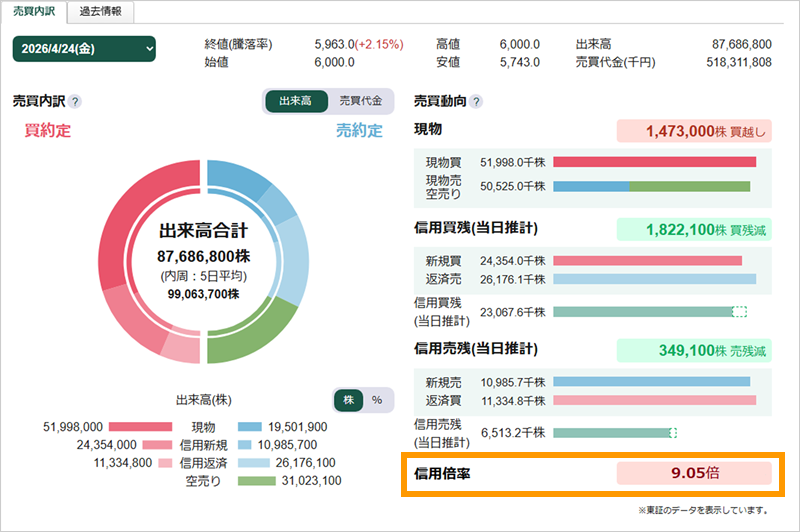Screen dimensions: 800x532
Task: Click the blue 現物 sell legend swatch
Action: 249,427
